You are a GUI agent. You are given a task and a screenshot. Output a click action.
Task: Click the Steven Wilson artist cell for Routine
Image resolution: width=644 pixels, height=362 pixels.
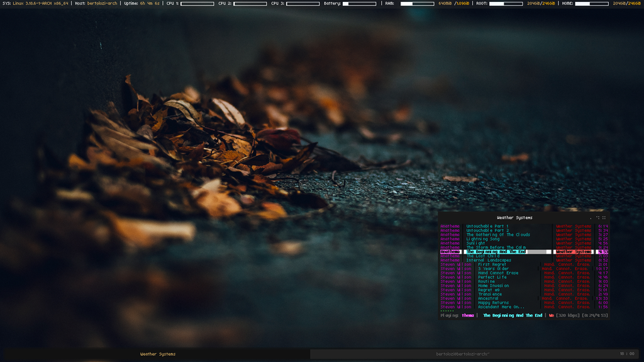tap(456, 281)
